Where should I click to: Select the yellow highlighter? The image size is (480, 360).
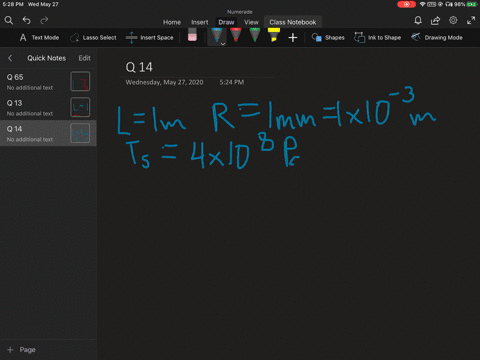click(274, 35)
